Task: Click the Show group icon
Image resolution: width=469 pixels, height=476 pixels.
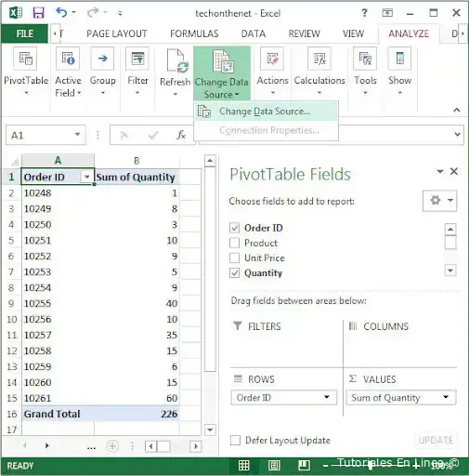Action: (x=399, y=59)
